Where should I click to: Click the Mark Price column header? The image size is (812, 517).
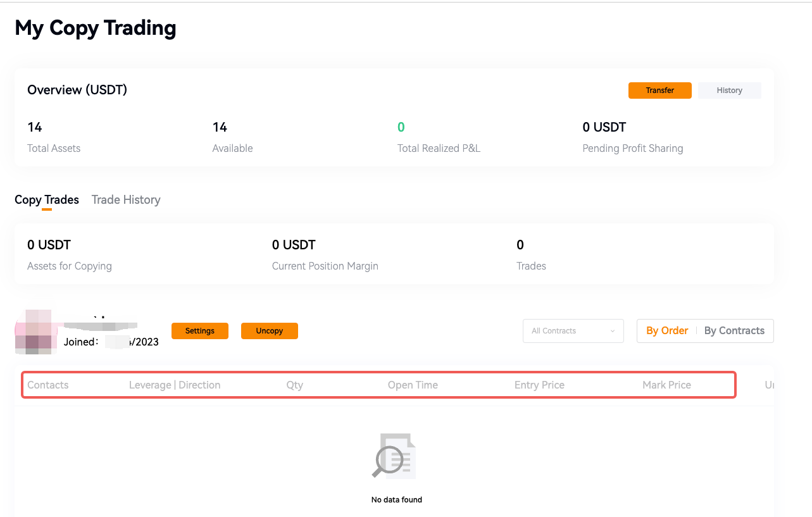point(666,385)
